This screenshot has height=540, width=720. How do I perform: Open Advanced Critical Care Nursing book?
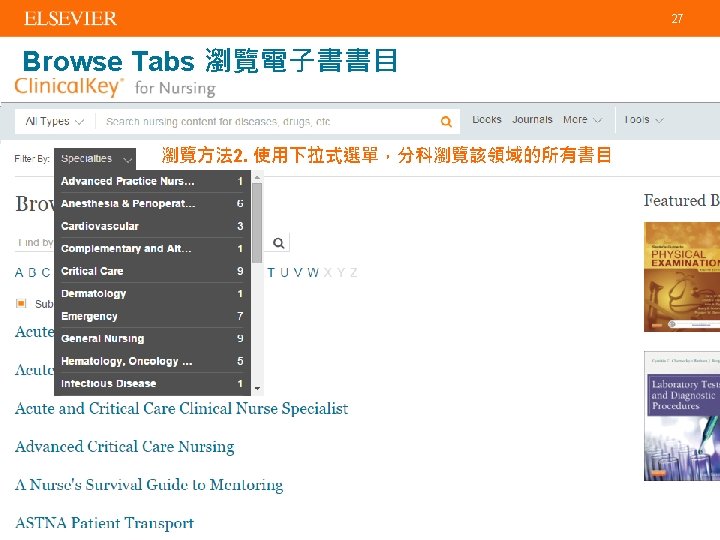pos(124,446)
